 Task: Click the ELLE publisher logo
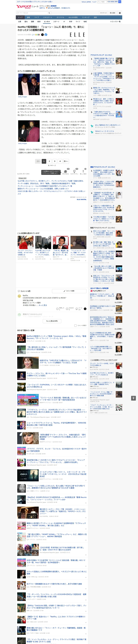[x=77, y=35]
